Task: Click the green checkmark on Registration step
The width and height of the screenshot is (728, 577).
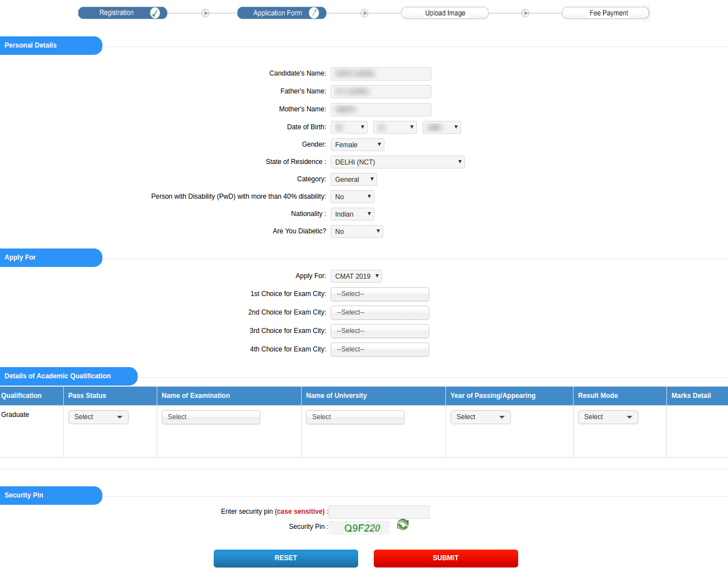Action: tap(156, 12)
